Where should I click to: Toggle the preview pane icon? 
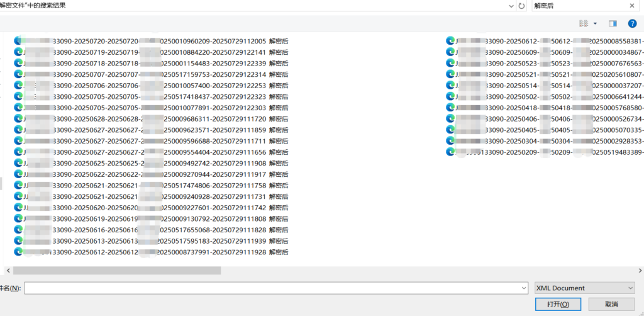[613, 23]
